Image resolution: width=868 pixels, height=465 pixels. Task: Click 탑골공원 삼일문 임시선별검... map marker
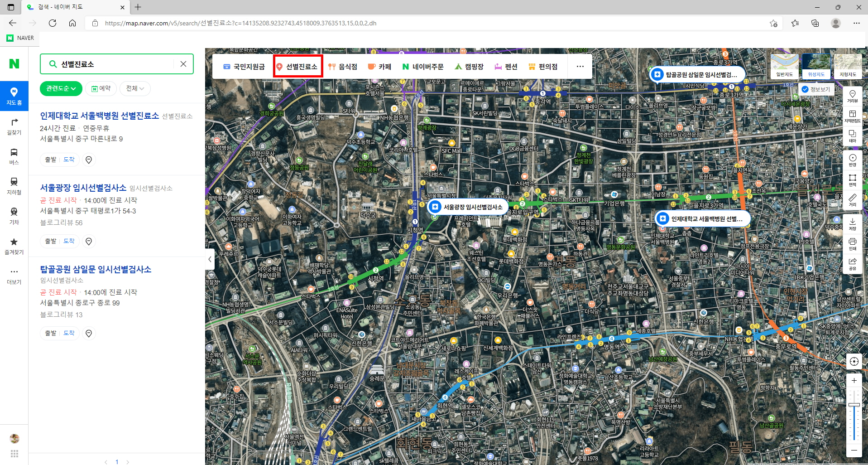coord(696,75)
